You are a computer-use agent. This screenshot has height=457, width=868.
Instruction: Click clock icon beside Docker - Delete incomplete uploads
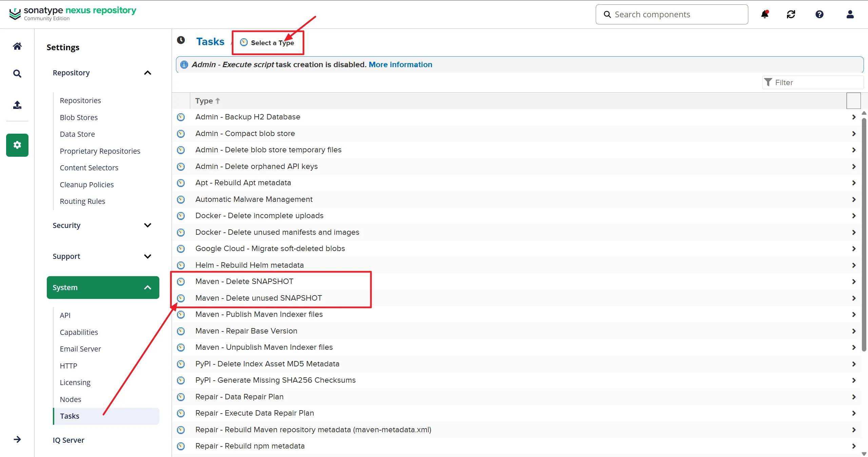181,216
